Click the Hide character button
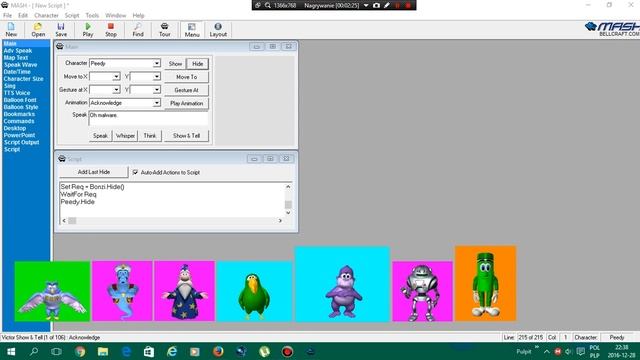 click(198, 64)
